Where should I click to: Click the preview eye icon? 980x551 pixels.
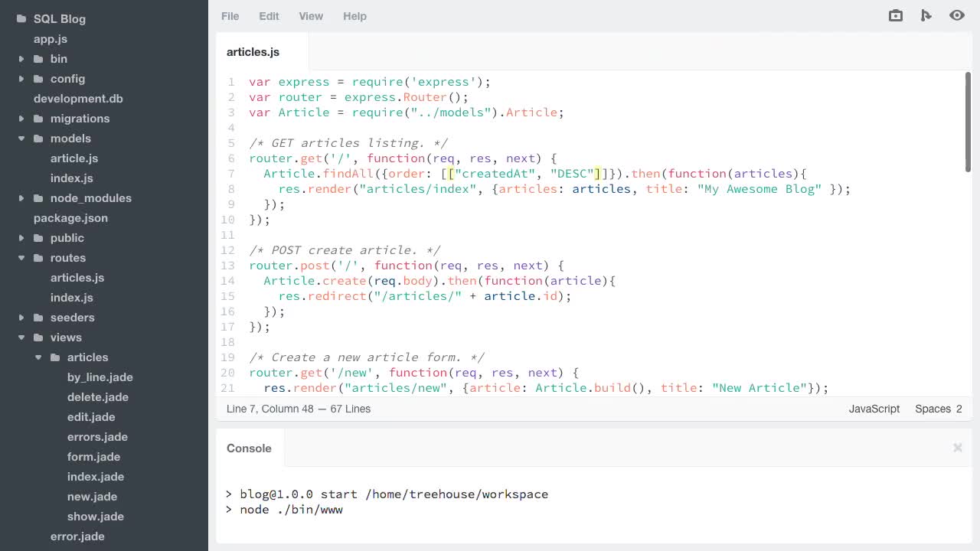pyautogui.click(x=957, y=15)
